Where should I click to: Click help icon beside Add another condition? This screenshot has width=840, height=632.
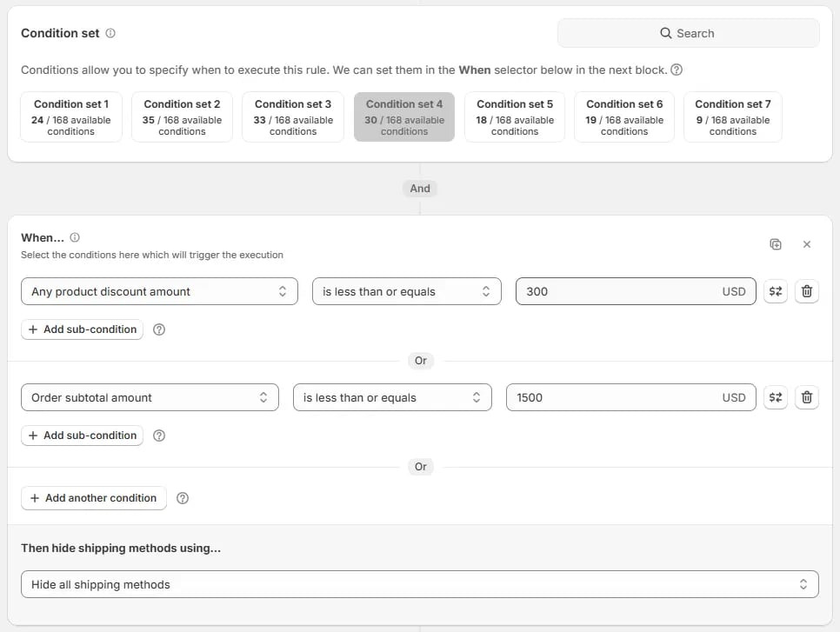183,498
